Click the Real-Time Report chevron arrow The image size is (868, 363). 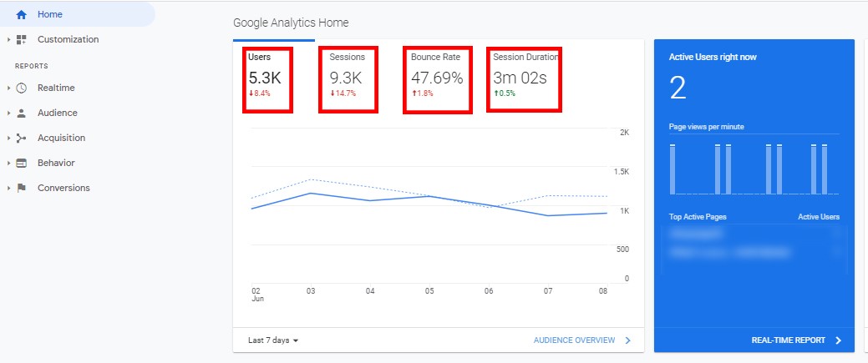pos(838,340)
